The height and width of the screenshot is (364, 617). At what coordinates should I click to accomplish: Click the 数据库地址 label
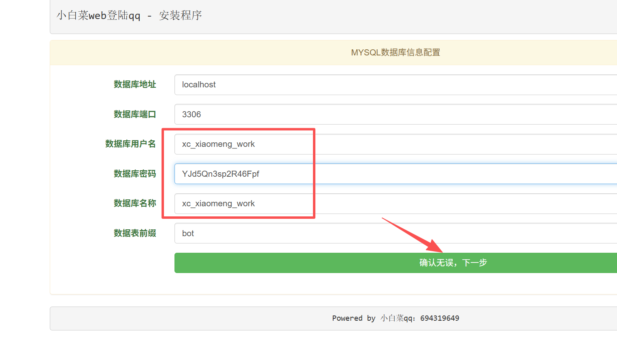point(135,85)
